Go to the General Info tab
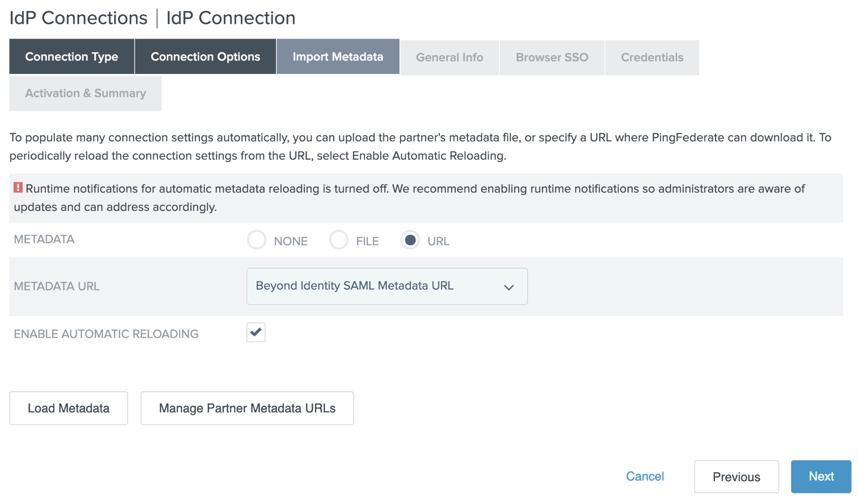This screenshot has width=858, height=504. point(449,57)
